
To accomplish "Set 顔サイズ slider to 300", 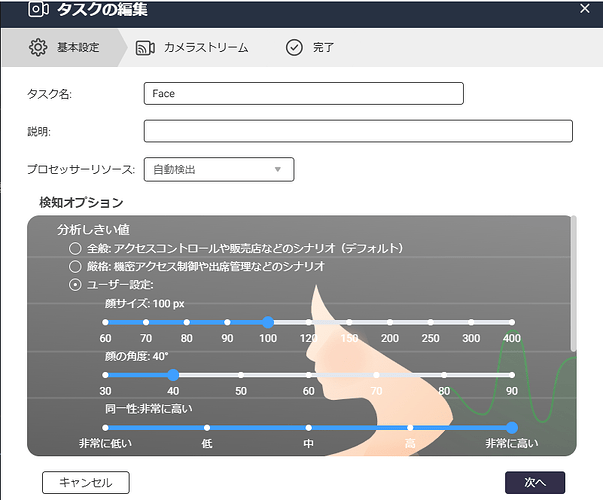I will (x=471, y=322).
